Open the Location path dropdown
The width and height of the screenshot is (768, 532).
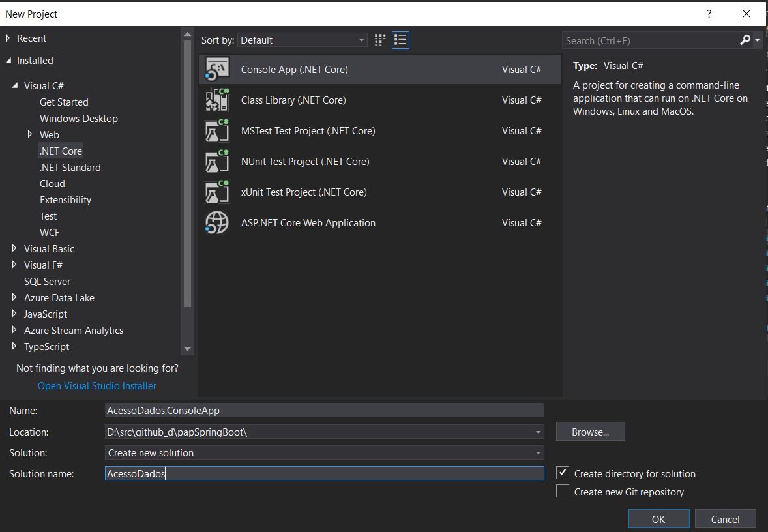coord(538,432)
